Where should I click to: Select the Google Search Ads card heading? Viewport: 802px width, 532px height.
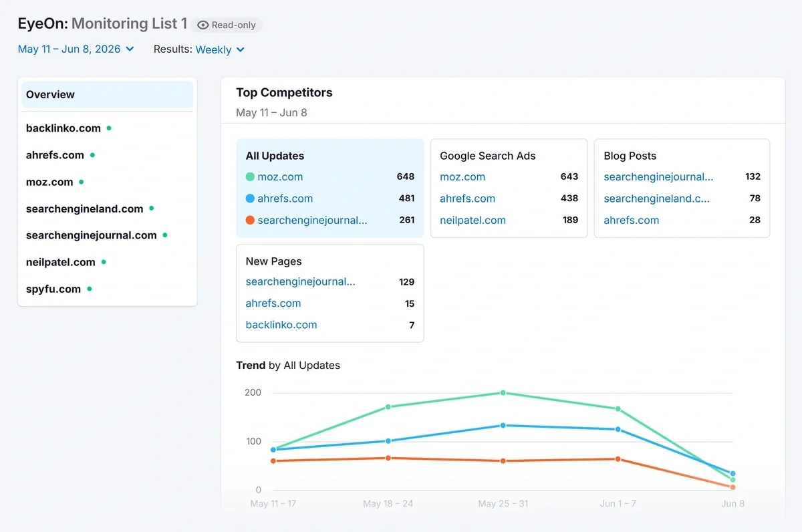[488, 156]
